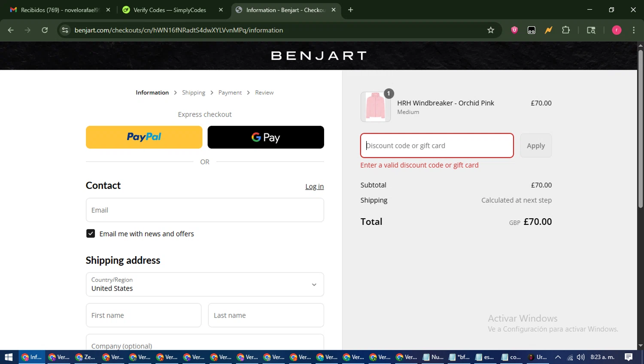Click scrollbar down arrow
The height and width of the screenshot is (364, 644).
click(641, 346)
